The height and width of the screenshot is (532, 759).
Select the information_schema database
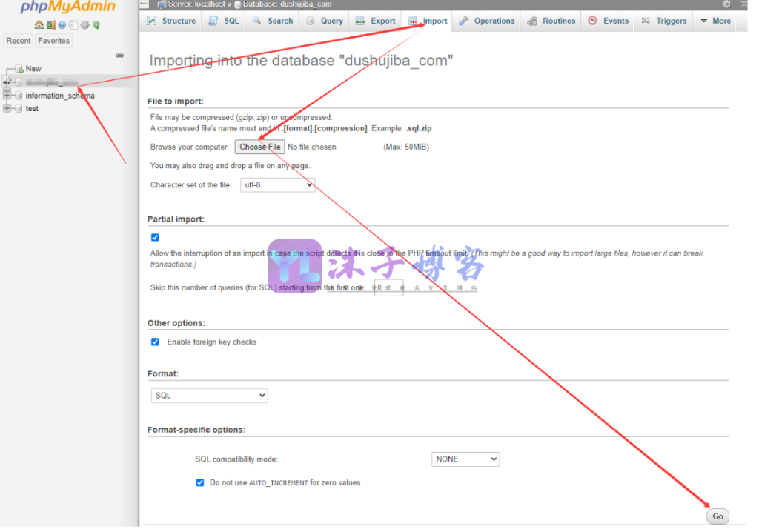coord(60,96)
